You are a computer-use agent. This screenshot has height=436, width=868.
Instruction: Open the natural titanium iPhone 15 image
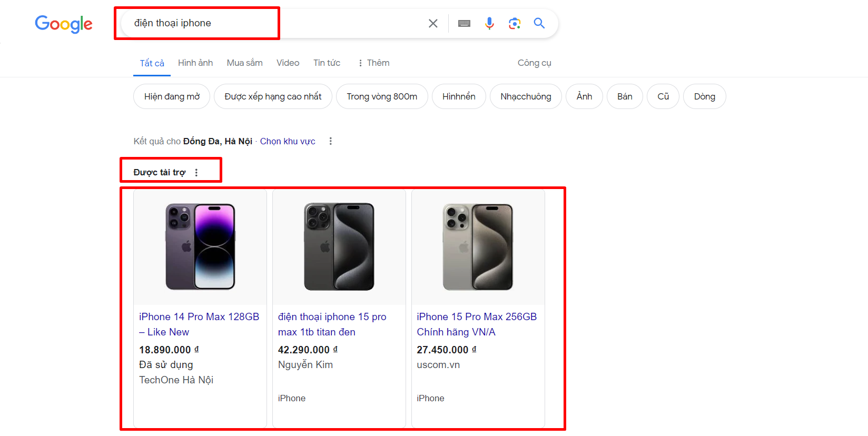478,246
